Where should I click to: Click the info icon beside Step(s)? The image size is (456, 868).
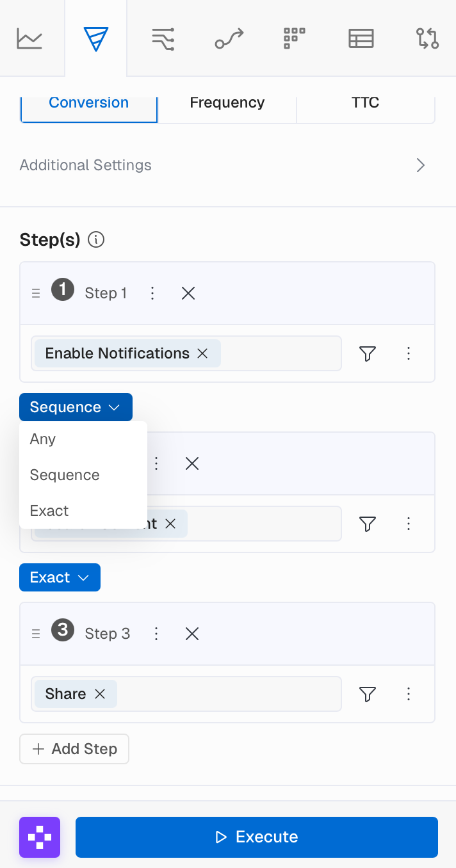pyautogui.click(x=96, y=240)
